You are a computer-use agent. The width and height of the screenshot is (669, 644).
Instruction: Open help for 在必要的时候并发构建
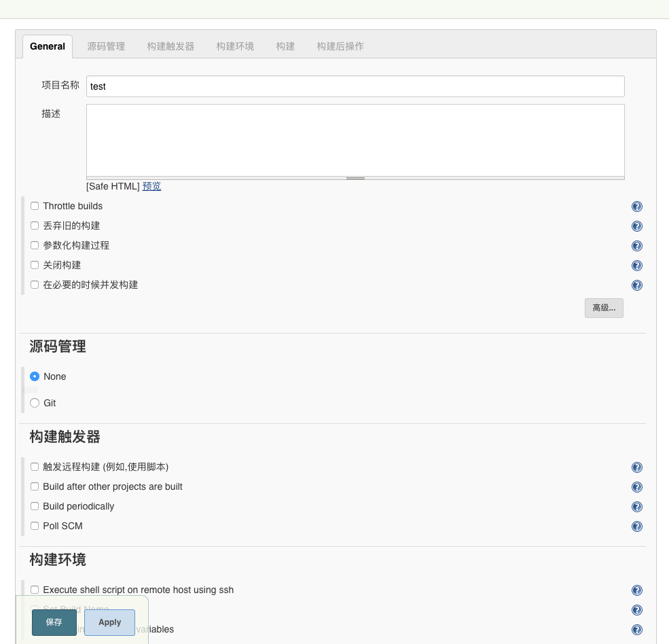[636, 285]
